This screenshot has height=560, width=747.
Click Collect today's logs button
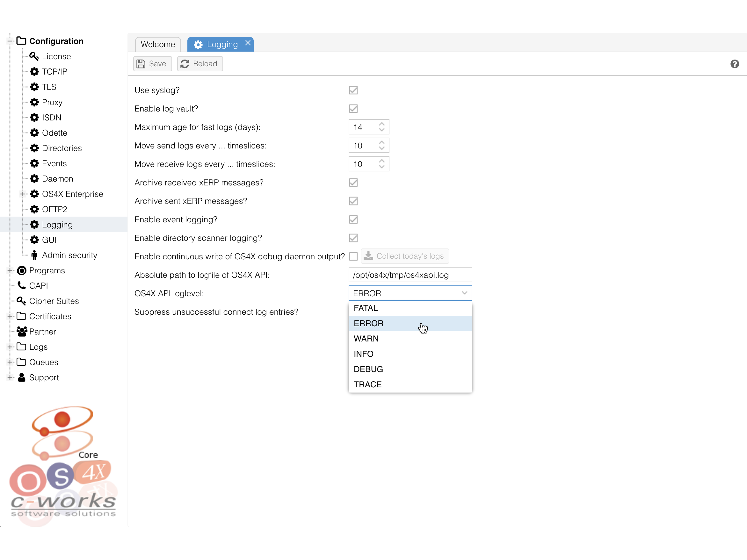[x=404, y=256]
